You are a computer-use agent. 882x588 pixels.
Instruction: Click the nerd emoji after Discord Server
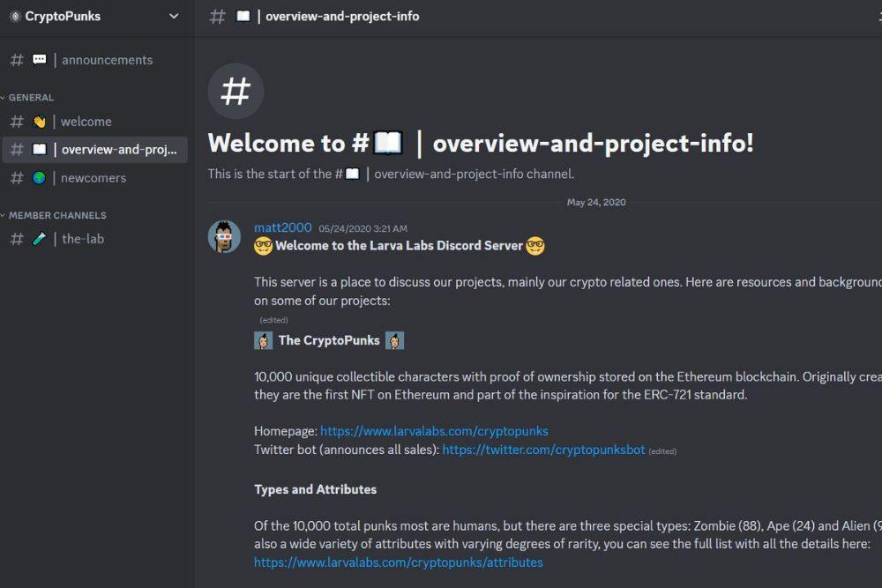tap(535, 246)
